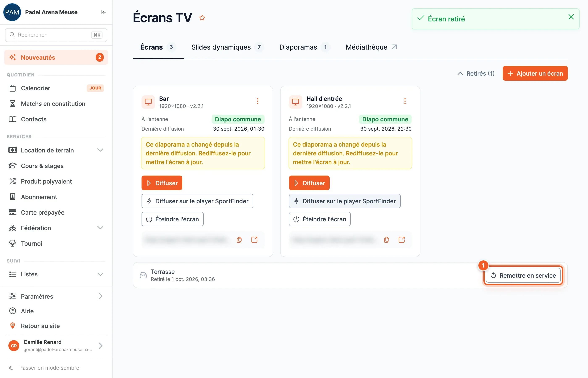Diffuser sur le player SportFinder for Bar
This screenshot has width=588, height=378.
[197, 201]
